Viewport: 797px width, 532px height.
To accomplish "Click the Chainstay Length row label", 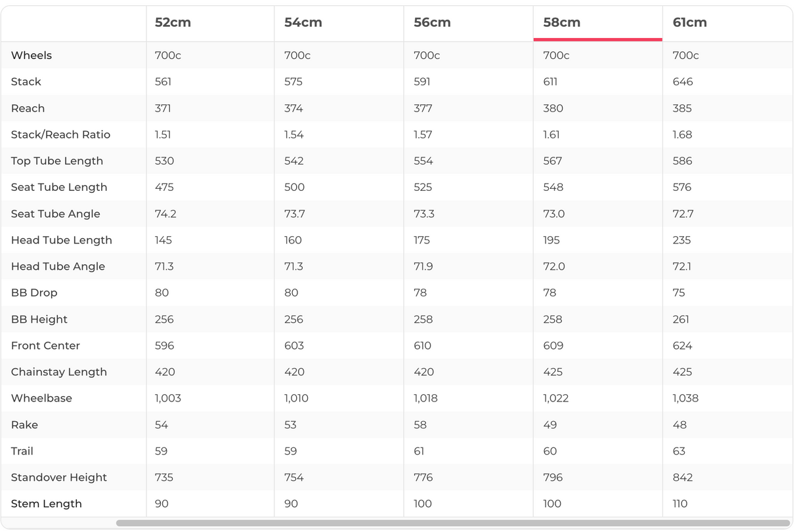I will tap(59, 372).
